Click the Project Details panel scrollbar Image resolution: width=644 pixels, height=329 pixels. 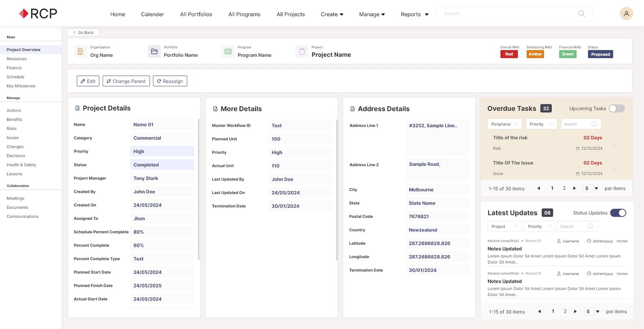click(198, 189)
